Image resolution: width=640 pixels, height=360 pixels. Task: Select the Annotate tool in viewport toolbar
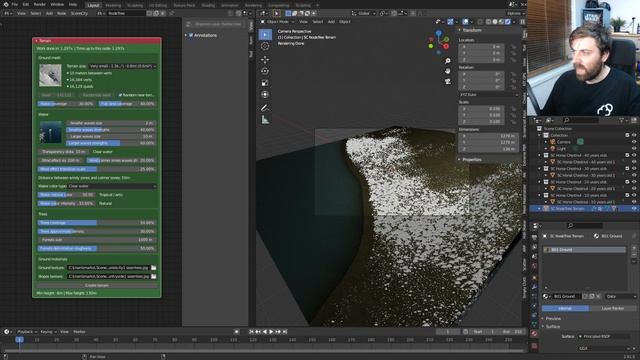(x=265, y=108)
